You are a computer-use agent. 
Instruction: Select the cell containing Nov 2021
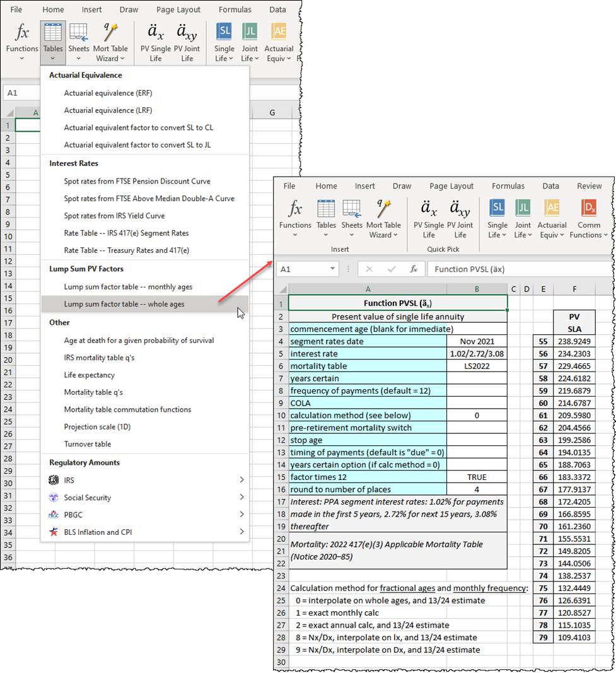tap(477, 341)
